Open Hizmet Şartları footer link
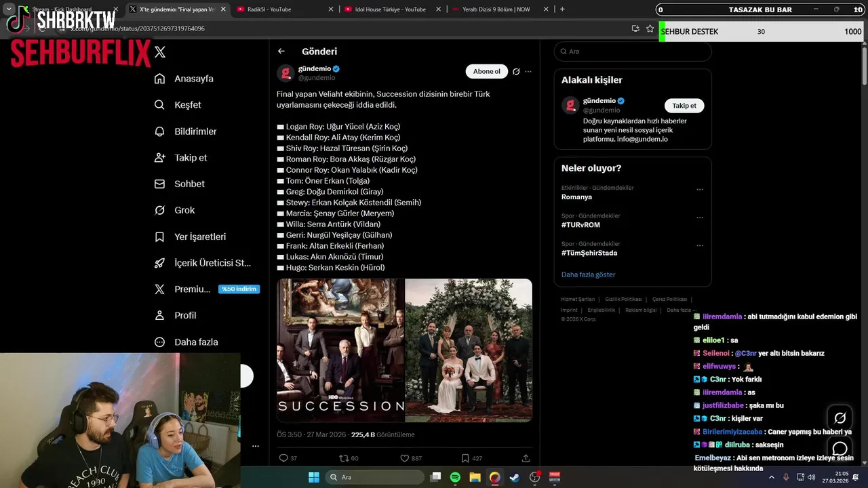This screenshot has height=488, width=868. point(578,299)
